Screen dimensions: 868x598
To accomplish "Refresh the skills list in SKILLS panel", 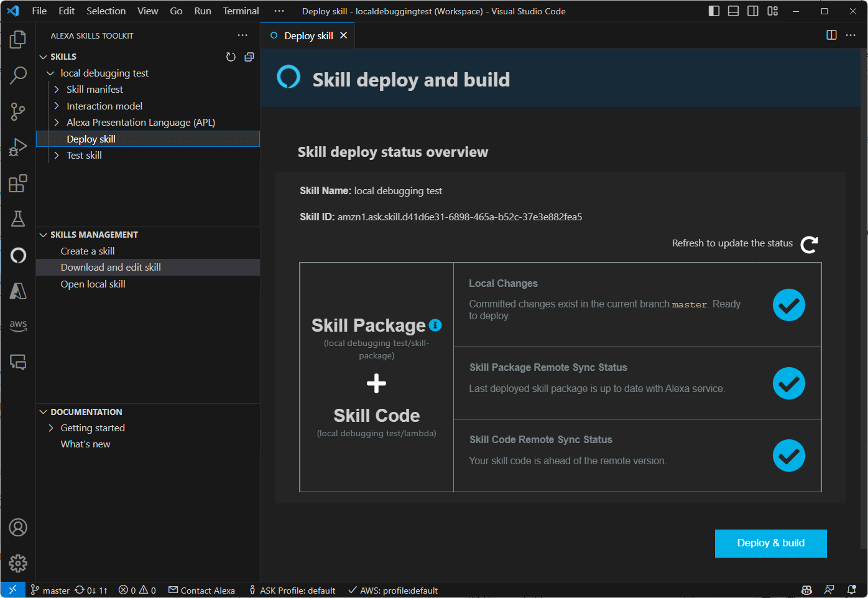I will [231, 57].
